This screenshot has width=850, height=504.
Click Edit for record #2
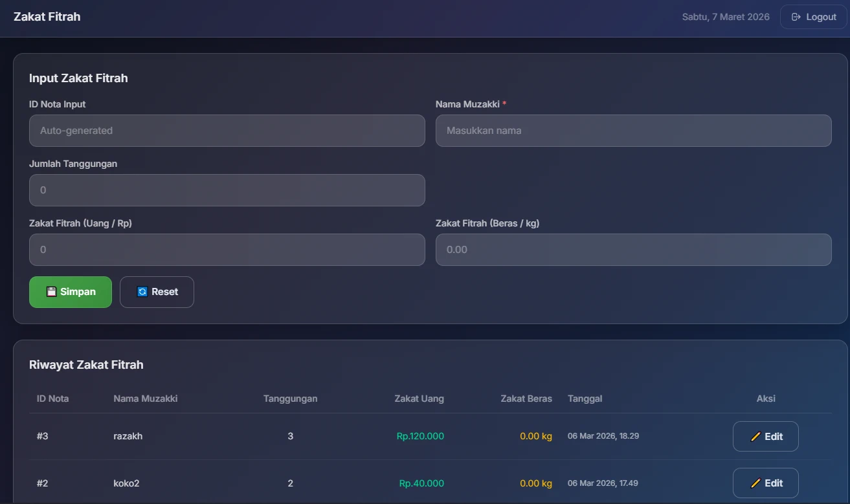coord(766,483)
